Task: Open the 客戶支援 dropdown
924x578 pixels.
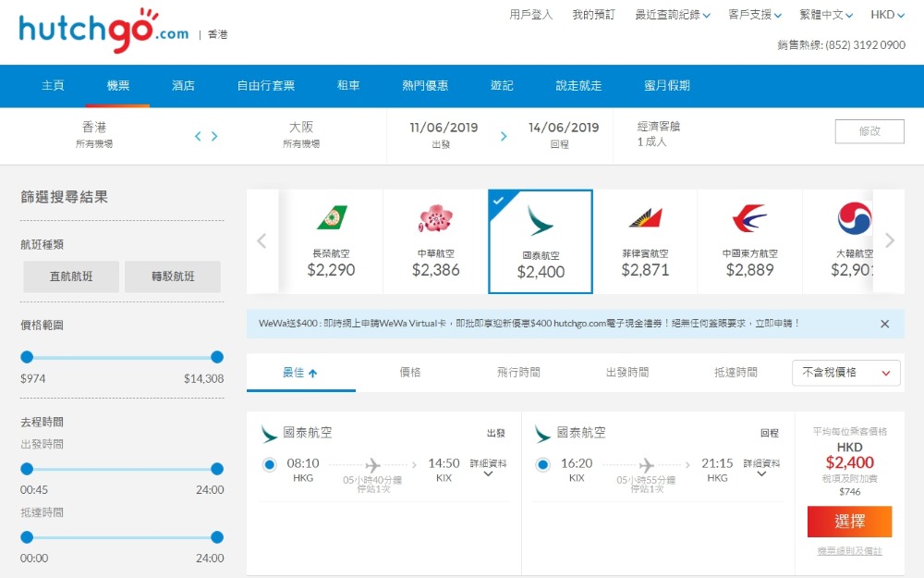Action: (755, 15)
